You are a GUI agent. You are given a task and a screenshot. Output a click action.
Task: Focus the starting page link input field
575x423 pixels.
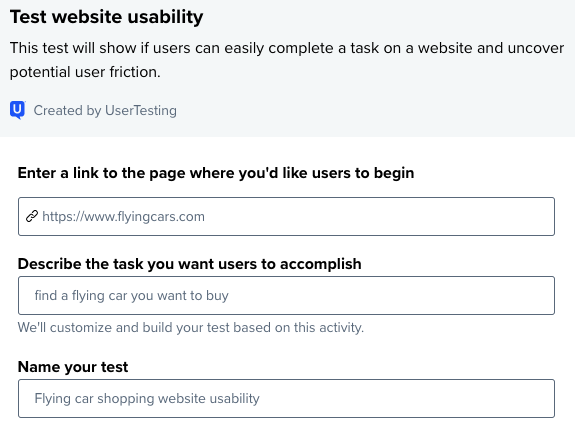tap(286, 216)
